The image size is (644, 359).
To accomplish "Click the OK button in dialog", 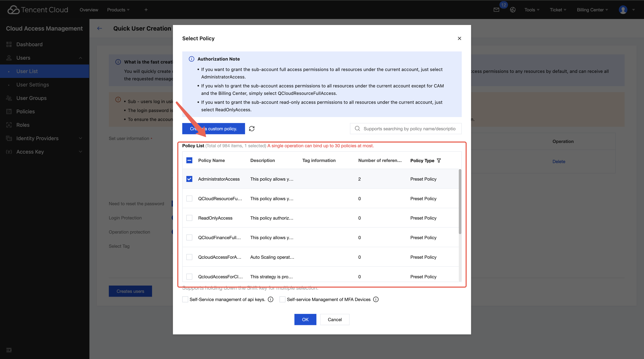I will coord(305,319).
